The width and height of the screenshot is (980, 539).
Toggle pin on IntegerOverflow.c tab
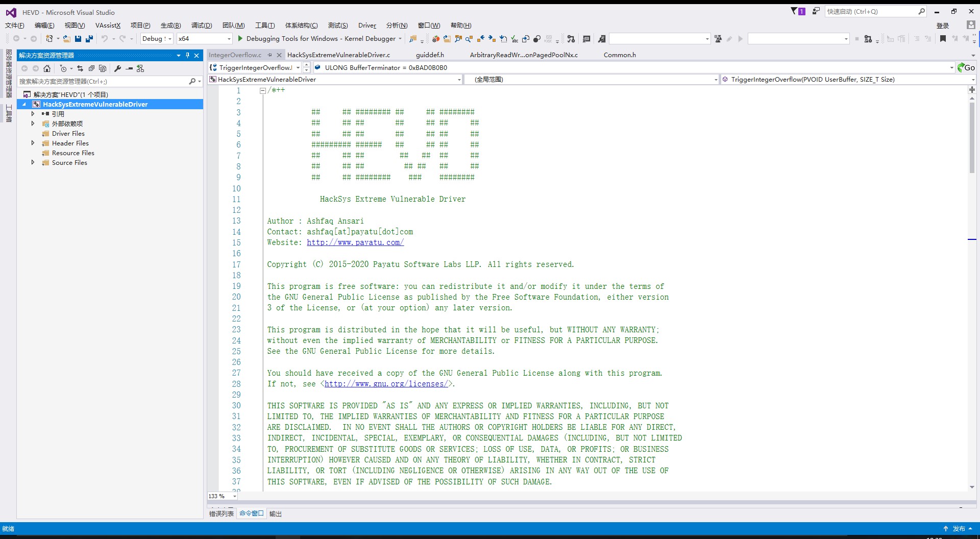coord(269,55)
